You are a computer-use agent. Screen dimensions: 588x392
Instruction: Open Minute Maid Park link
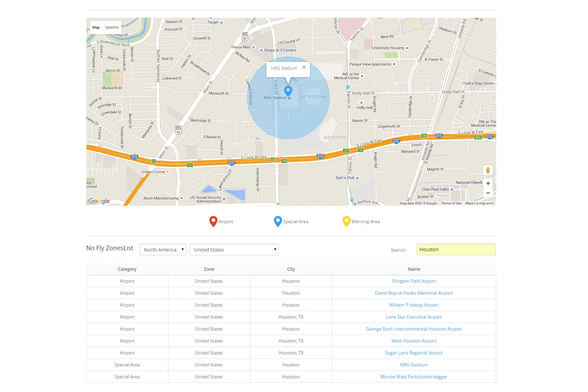click(414, 377)
